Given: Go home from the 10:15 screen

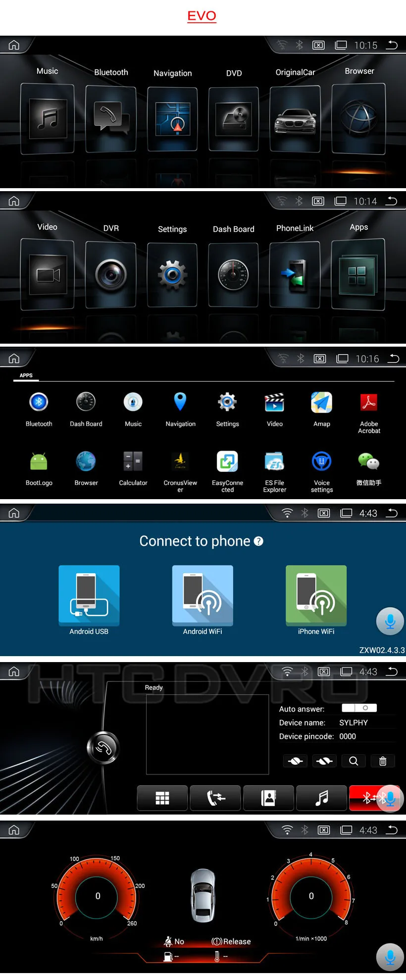Looking at the screenshot, I should click(14, 45).
